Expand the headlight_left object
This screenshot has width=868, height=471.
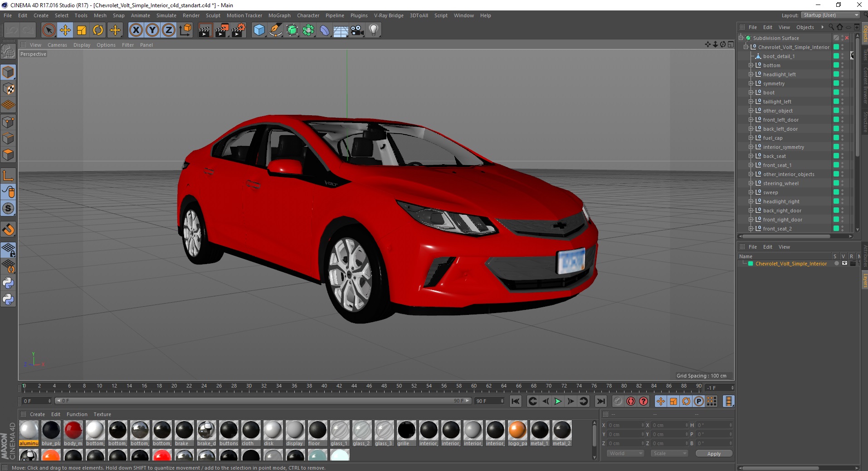(x=751, y=74)
